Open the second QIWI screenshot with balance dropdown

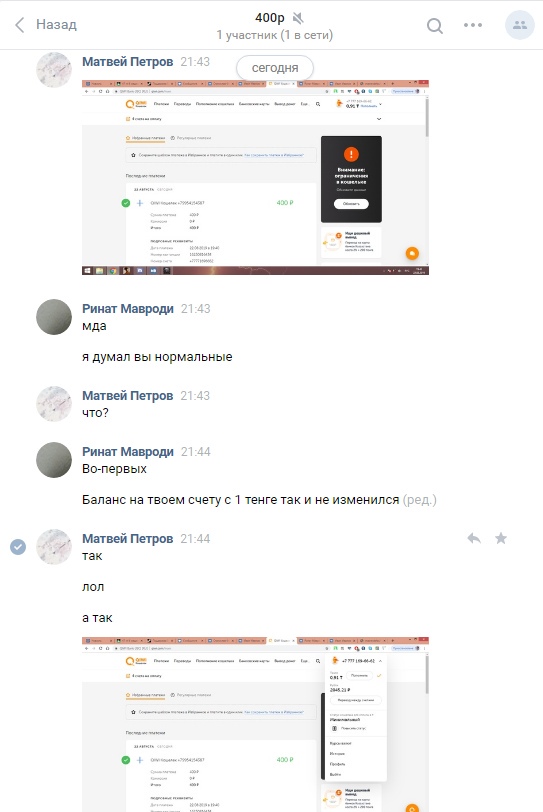click(x=255, y=724)
